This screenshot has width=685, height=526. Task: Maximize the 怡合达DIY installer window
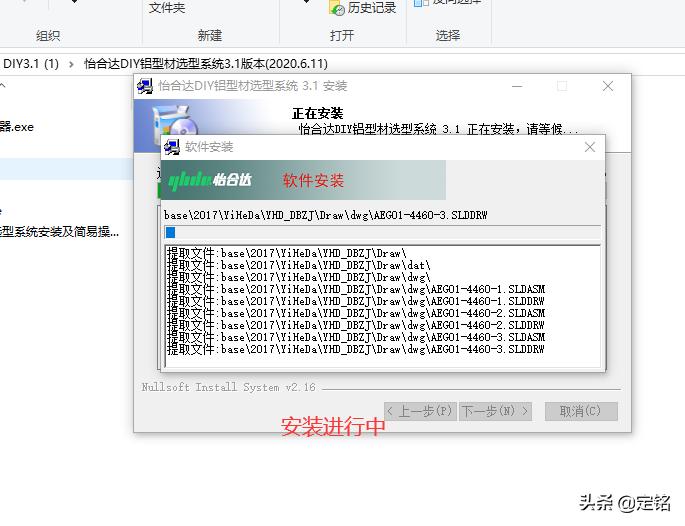pos(562,86)
